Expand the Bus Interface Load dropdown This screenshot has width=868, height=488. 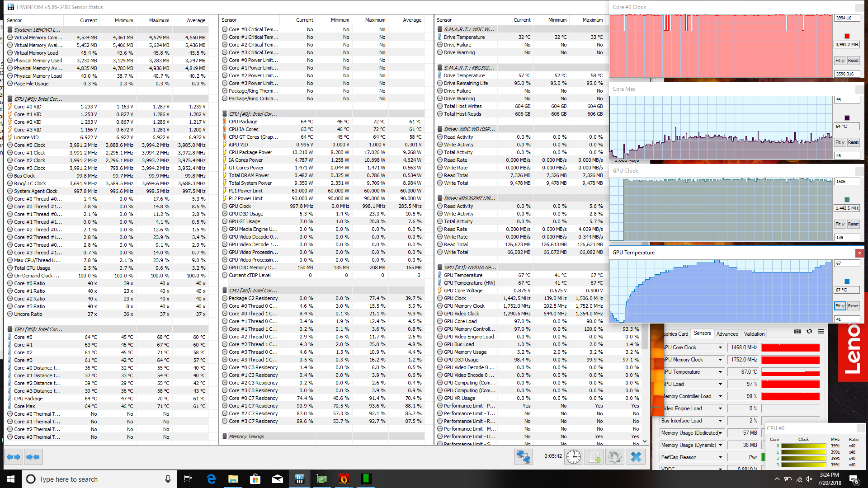click(x=720, y=421)
